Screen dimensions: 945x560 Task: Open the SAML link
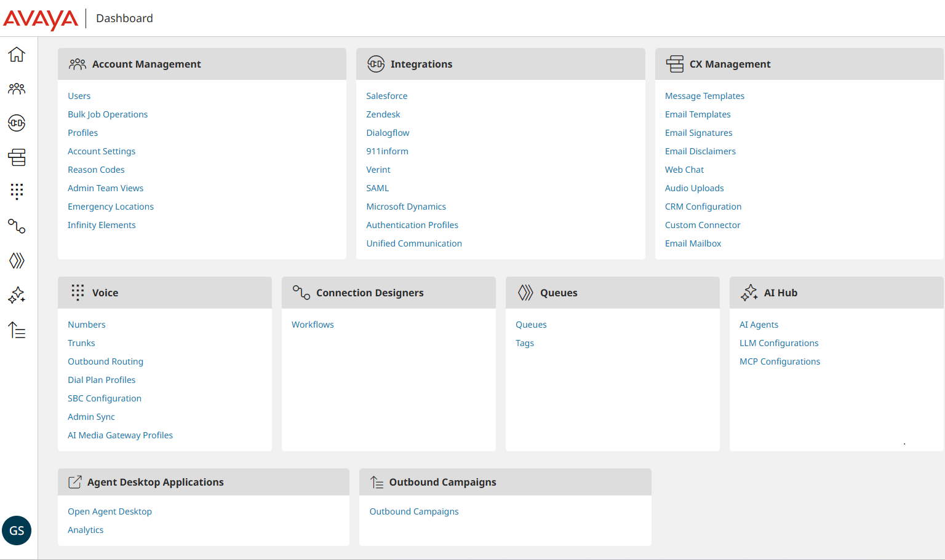pos(378,188)
